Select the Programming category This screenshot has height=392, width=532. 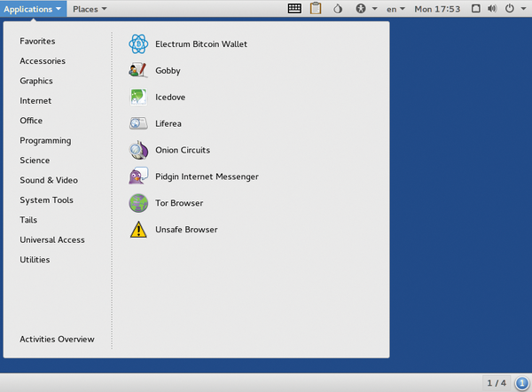45,141
